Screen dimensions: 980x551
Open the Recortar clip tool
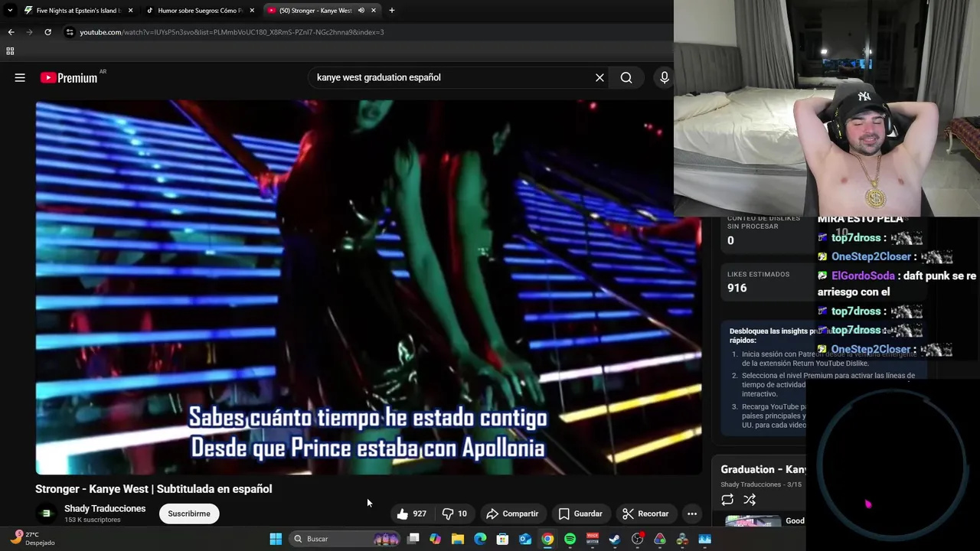(x=645, y=514)
